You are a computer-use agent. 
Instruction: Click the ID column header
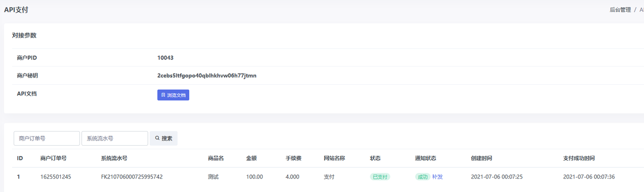(x=20, y=158)
